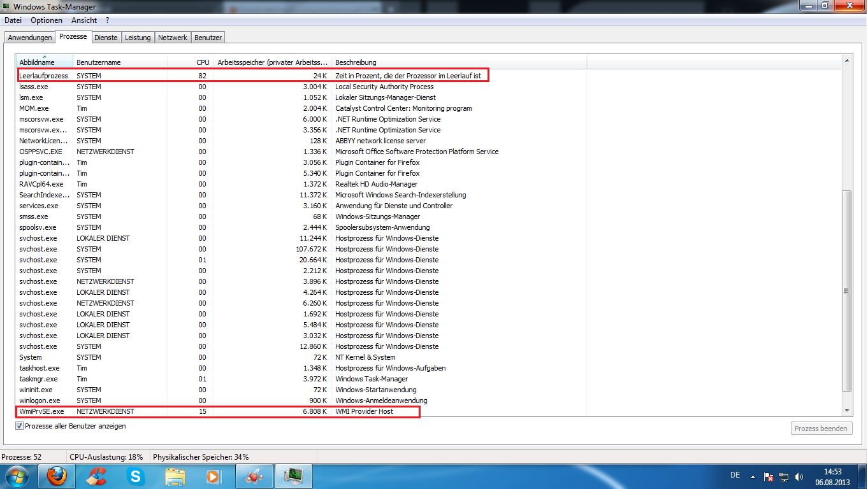Click the red molecule app taskbar icon
Viewport: 868px width, 489px height.
tap(254, 476)
